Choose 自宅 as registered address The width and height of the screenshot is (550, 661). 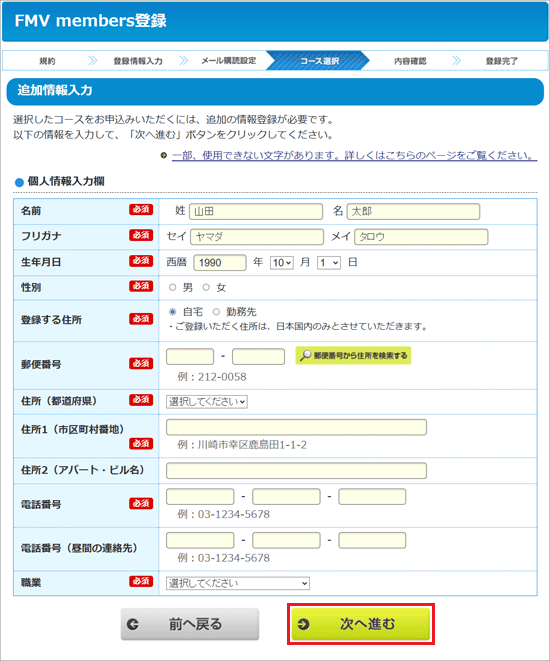(172, 312)
